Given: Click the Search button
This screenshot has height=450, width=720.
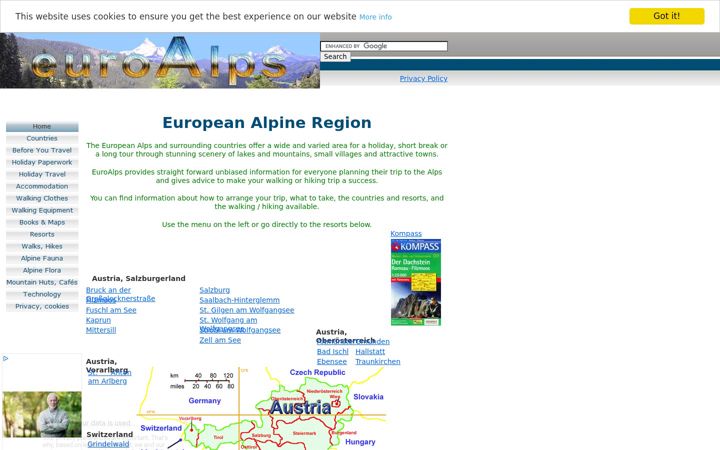Looking at the screenshot, I should tap(335, 56).
